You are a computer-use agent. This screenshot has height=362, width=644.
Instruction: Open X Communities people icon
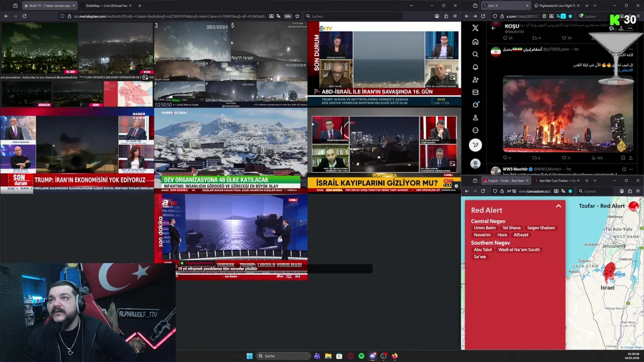(475, 79)
